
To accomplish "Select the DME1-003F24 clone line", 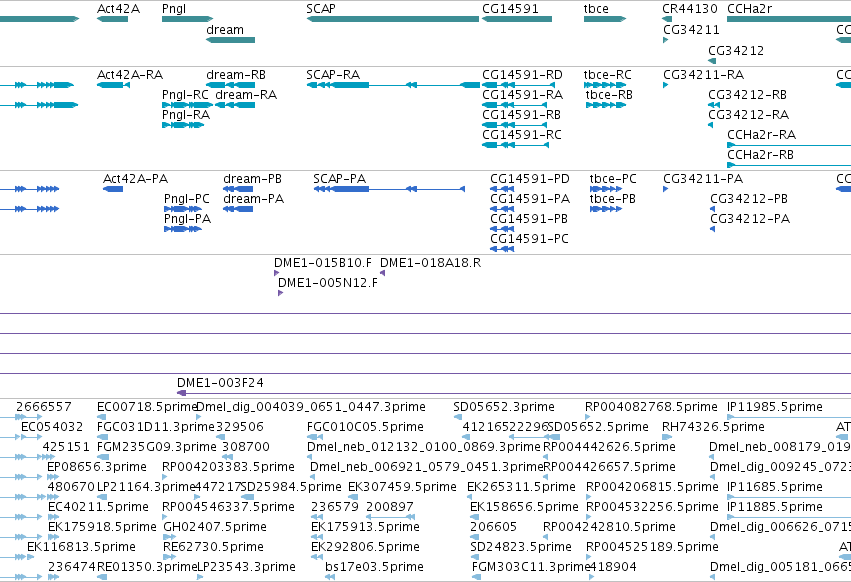I will [x=514, y=393].
